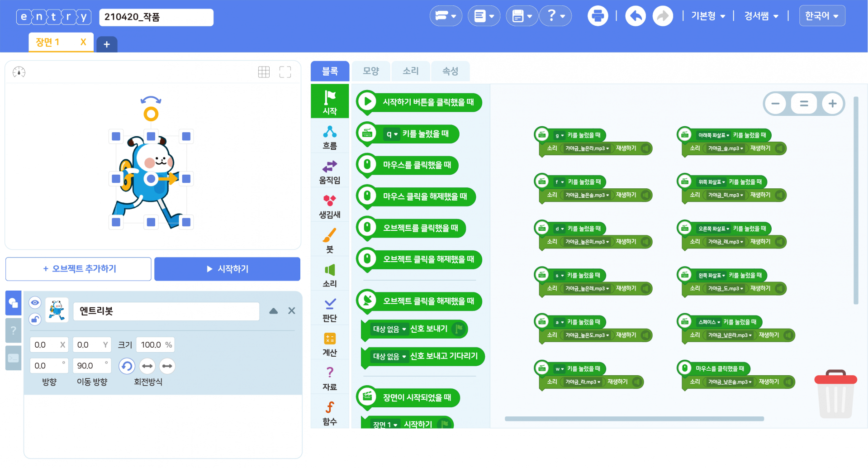Open the 흐름 block category

(x=330, y=137)
